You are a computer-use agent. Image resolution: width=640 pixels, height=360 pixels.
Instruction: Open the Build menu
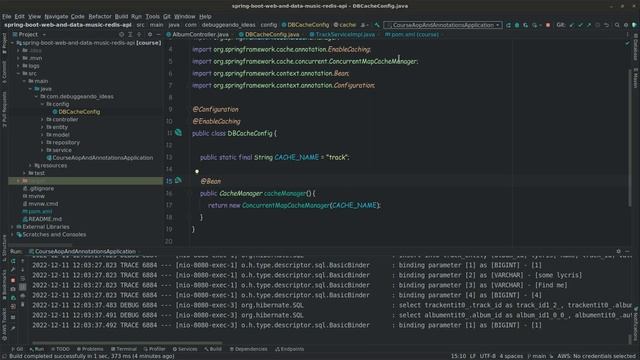(121, 16)
